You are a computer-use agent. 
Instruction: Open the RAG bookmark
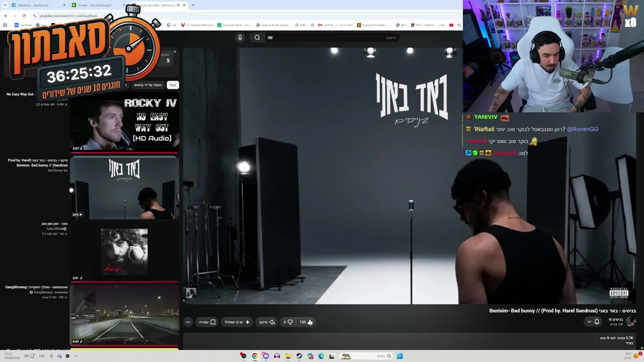coord(300,25)
